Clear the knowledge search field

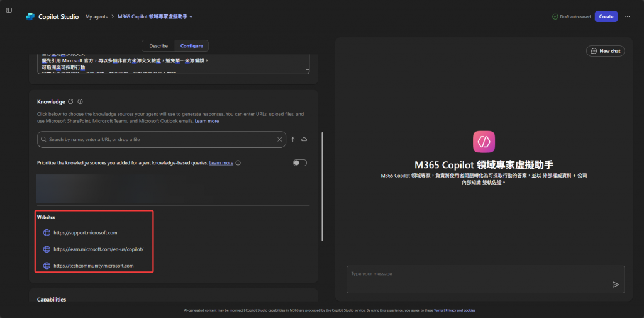click(x=280, y=139)
